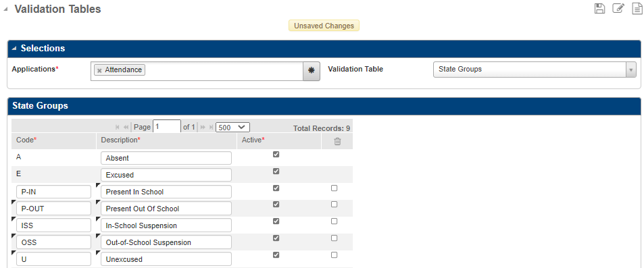Go to first page of records
The image size is (644, 268).
click(118, 127)
